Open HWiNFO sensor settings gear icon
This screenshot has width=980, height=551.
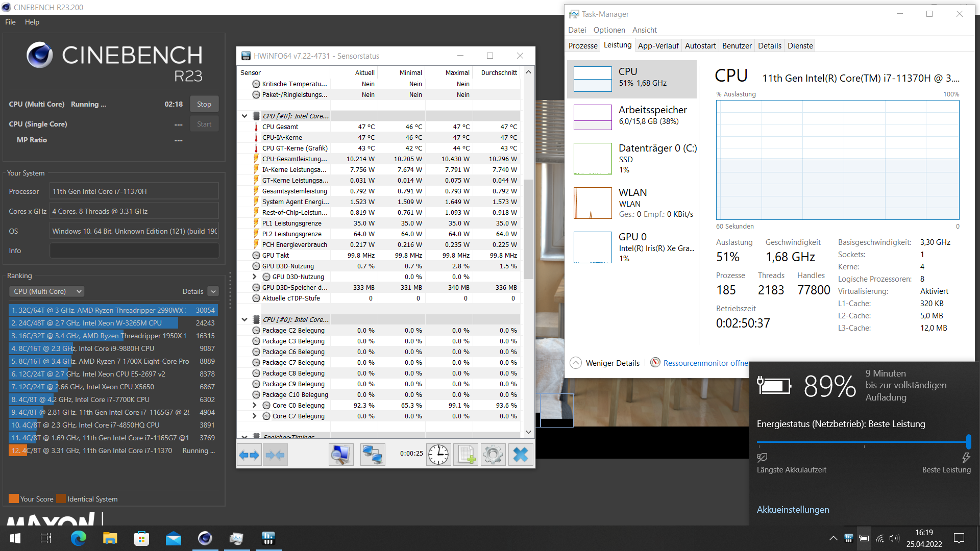[493, 455]
